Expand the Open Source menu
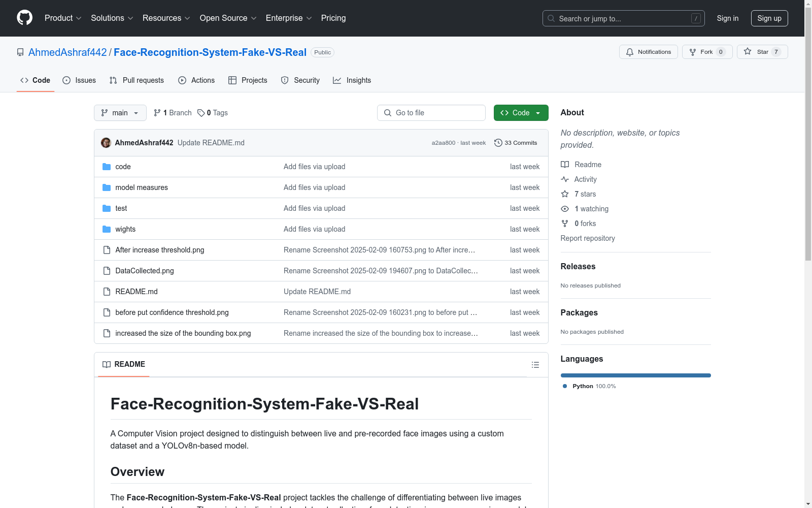812x508 pixels. 228,18
